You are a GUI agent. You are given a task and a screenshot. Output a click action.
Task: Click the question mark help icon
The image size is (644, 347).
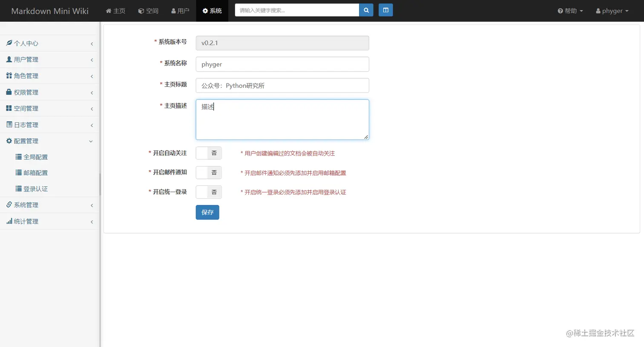click(560, 11)
